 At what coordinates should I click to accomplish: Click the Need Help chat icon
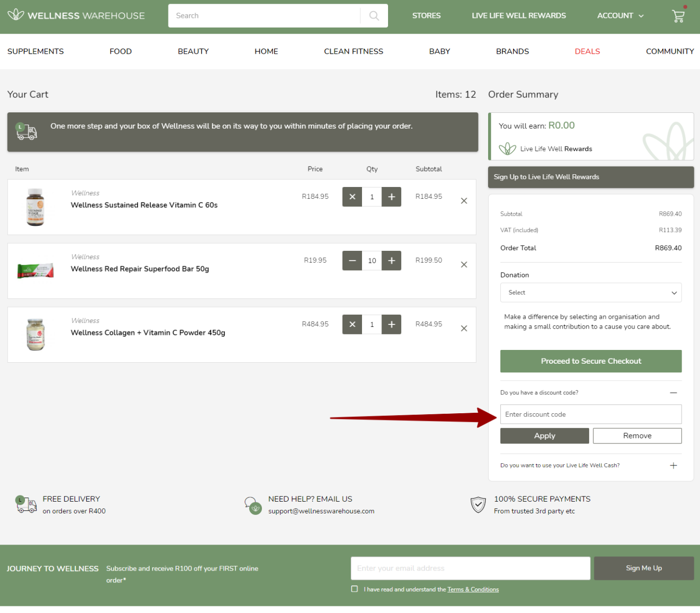click(x=253, y=505)
